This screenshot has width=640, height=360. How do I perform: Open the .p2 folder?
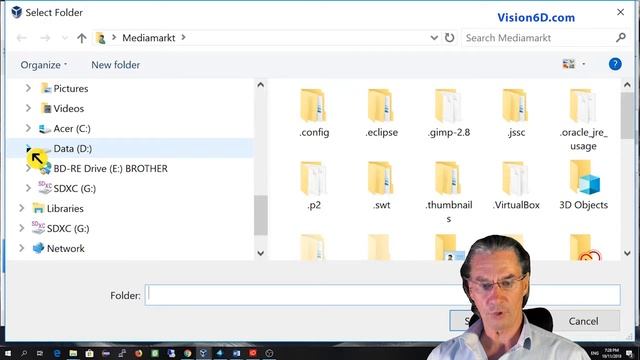(313, 186)
